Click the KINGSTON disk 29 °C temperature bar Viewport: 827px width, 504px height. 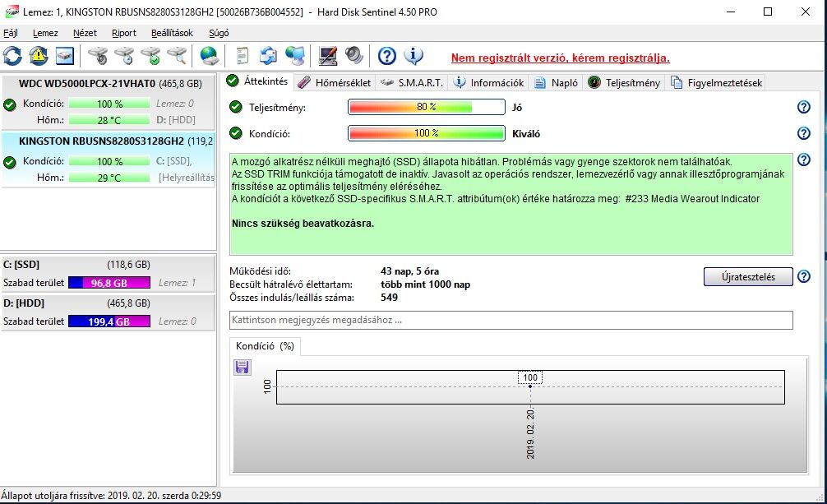[109, 178]
